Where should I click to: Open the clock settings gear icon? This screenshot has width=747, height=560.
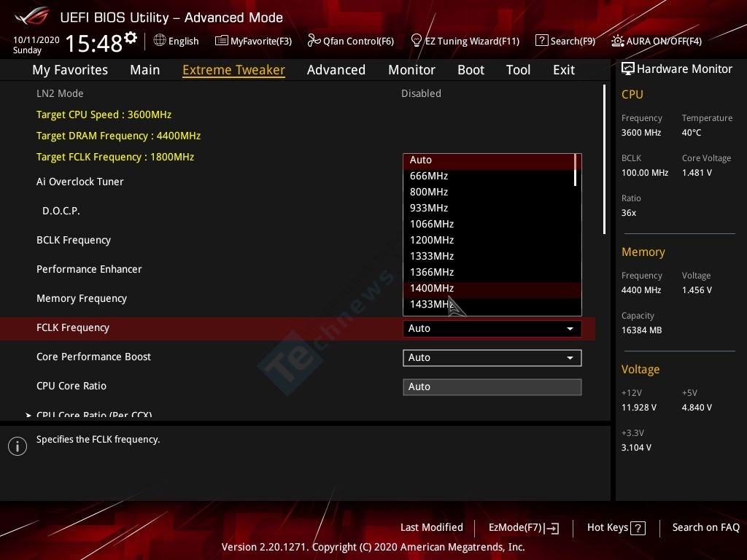[131, 38]
